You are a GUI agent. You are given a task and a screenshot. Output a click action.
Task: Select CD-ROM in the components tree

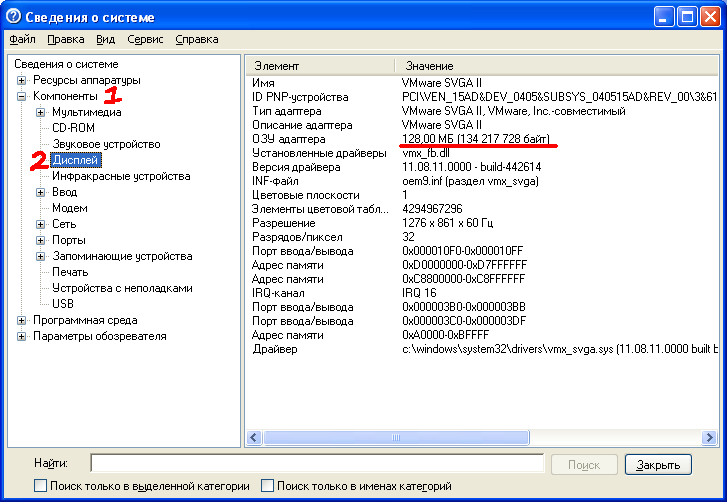coord(73,128)
